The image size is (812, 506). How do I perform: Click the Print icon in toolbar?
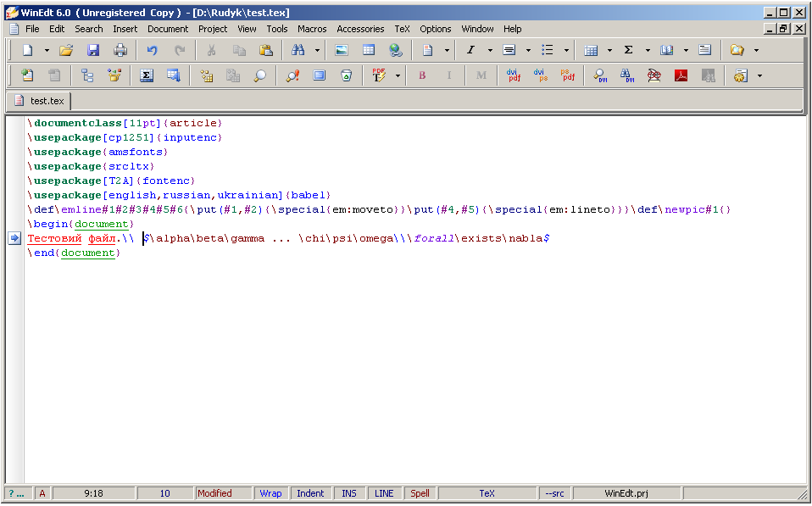(120, 50)
